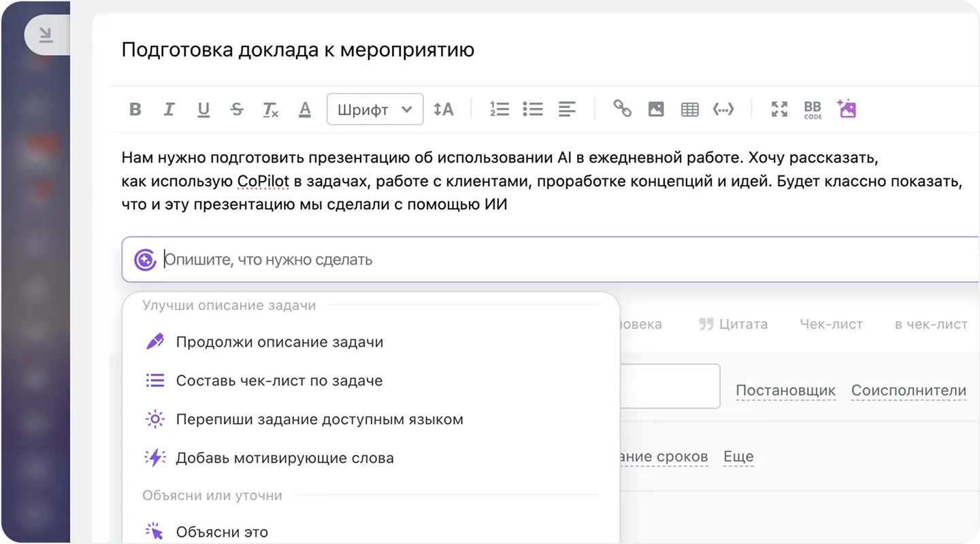Click the Соисполнители link
The height and width of the screenshot is (544, 980).
909,390
